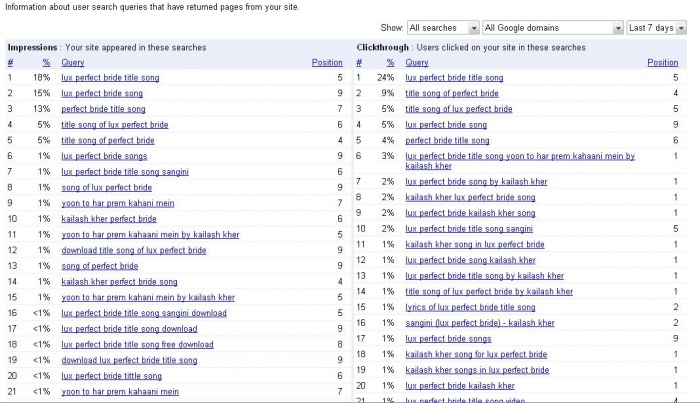700x403 pixels.
Task: Open "kailash kher lux perfect bride song" query
Action: pyautogui.click(x=470, y=198)
